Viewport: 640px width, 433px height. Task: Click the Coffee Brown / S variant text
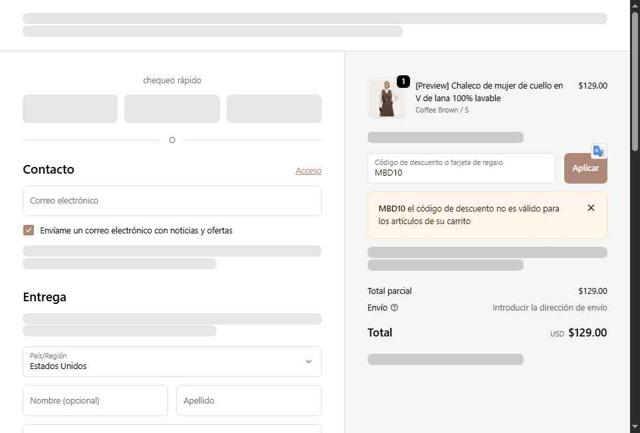click(x=442, y=110)
